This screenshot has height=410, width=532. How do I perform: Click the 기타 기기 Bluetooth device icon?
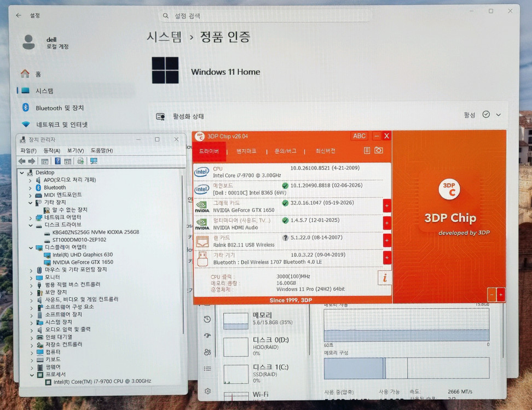click(x=203, y=259)
